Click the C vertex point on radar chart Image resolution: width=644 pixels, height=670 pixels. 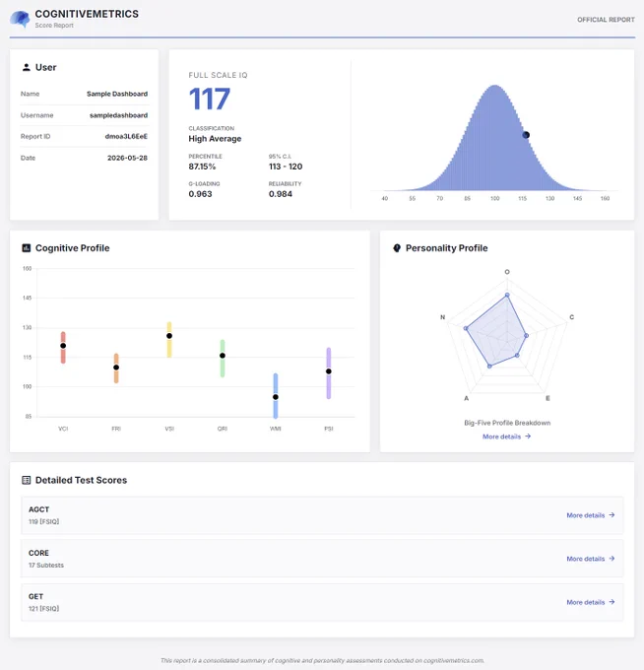(x=527, y=335)
